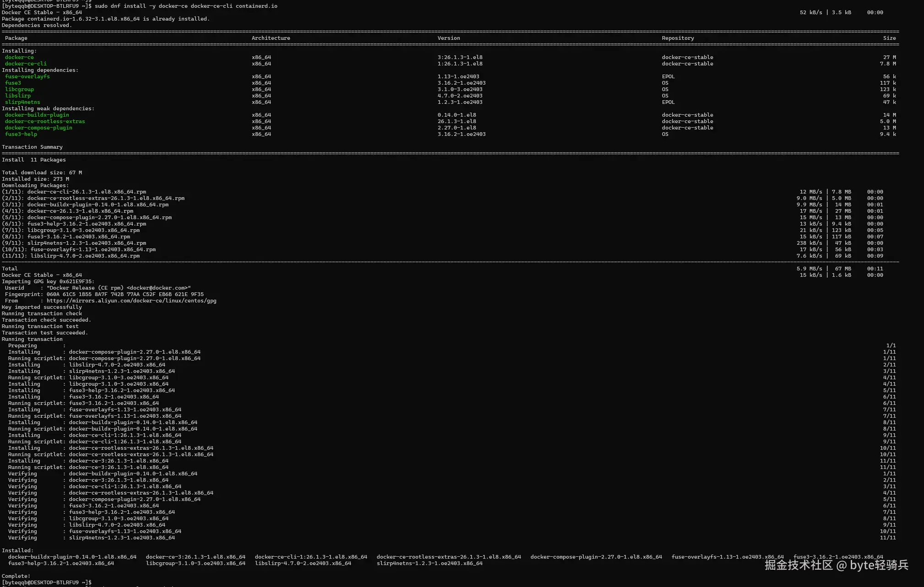Click the Repository column header
924x587 pixels.
coord(677,38)
